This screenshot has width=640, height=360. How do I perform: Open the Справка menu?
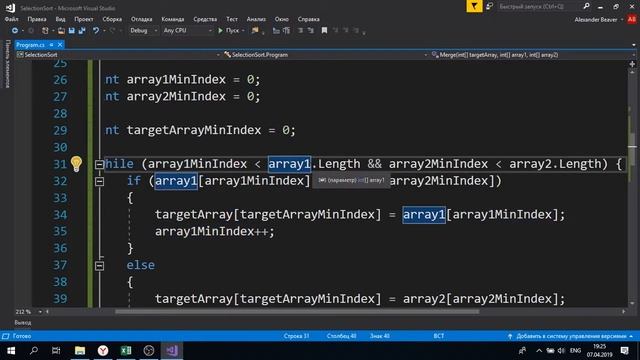point(309,19)
